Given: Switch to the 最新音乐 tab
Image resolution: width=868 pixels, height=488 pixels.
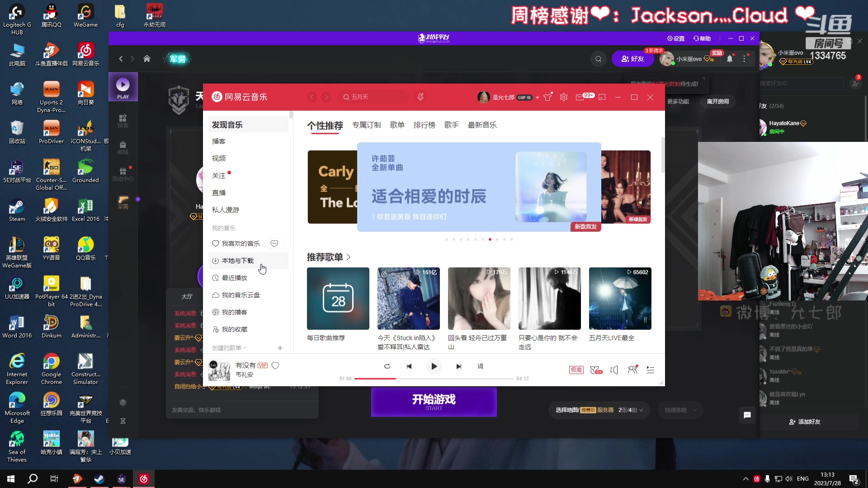Looking at the screenshot, I should point(482,125).
